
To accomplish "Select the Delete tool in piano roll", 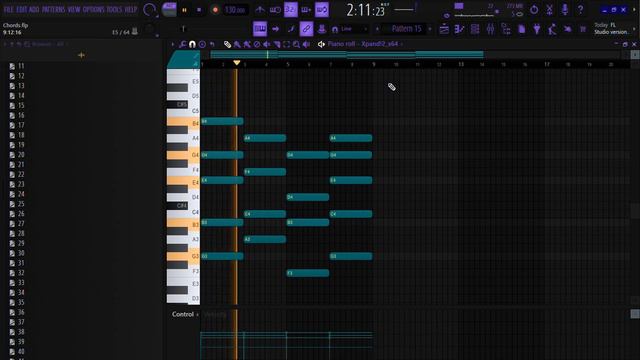I will pyautogui.click(x=257, y=44).
